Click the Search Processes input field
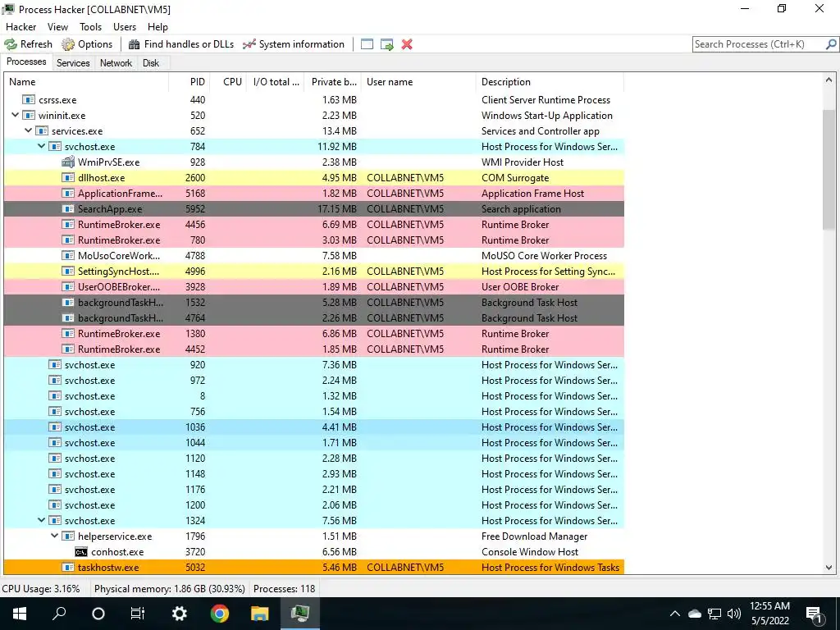 pos(759,44)
